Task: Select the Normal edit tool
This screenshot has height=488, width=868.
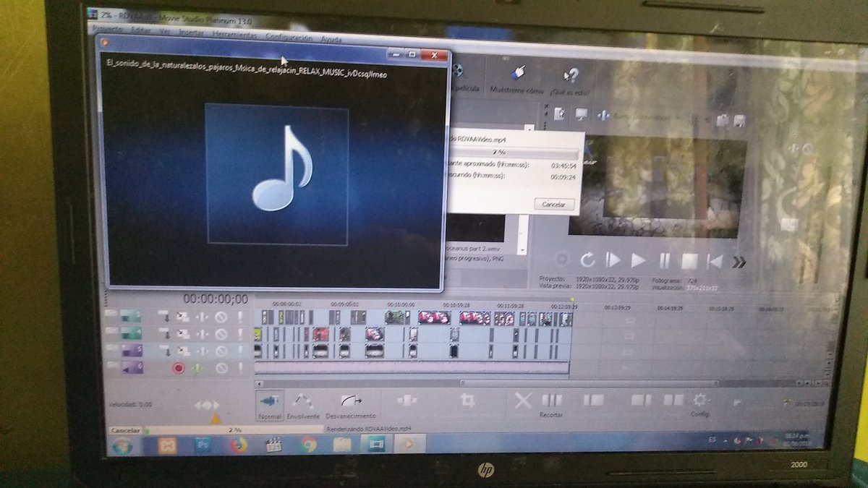Action: pos(270,406)
